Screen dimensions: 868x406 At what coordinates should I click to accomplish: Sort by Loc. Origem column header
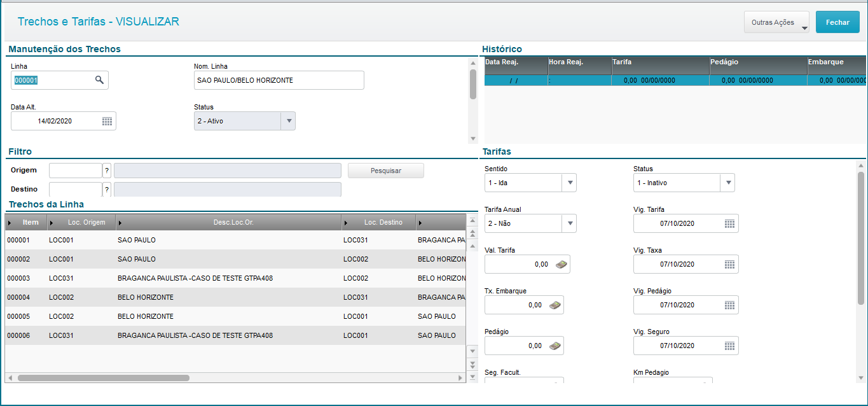tap(81, 223)
